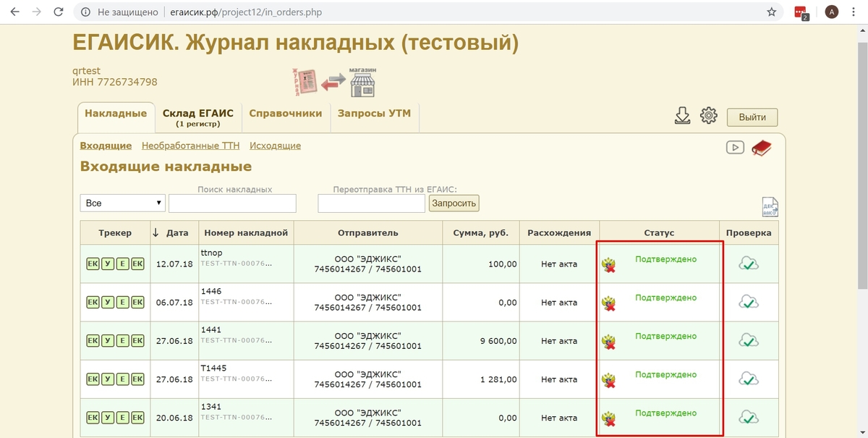Click the cloud check icon in 1446 row

coord(749,302)
